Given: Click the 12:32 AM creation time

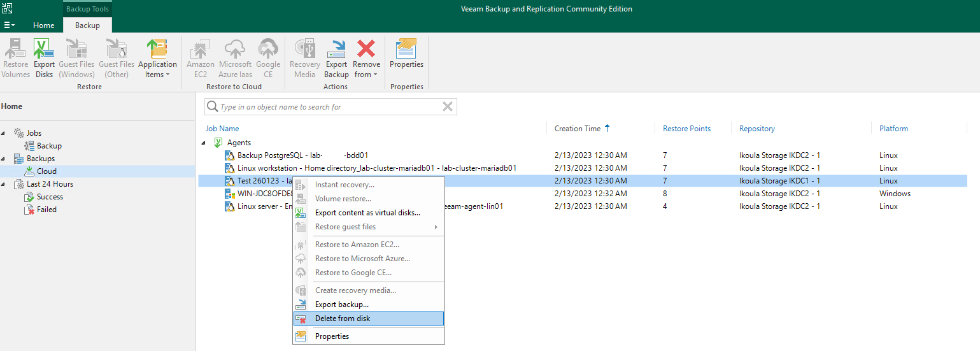Looking at the screenshot, I should [x=590, y=194].
